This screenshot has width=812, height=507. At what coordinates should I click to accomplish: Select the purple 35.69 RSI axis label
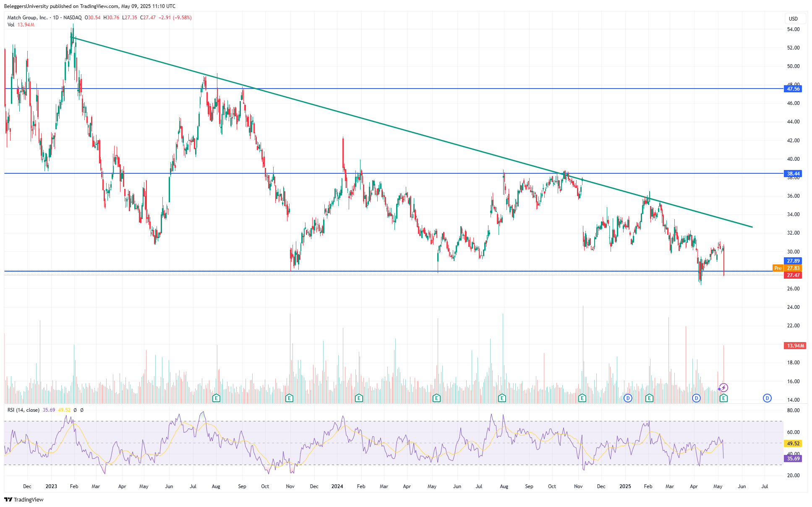point(793,459)
